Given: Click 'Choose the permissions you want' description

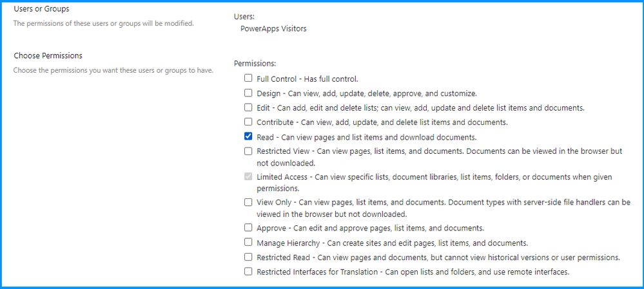Looking at the screenshot, I should (113, 70).
